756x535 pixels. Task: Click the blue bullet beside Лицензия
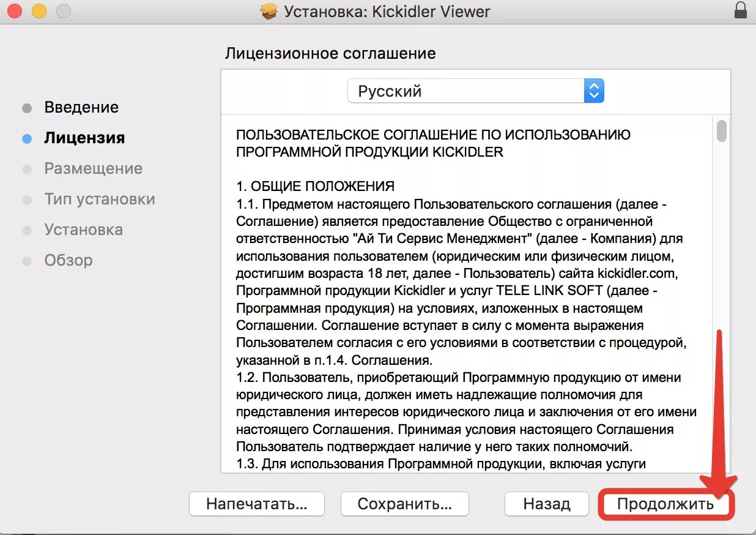point(26,139)
